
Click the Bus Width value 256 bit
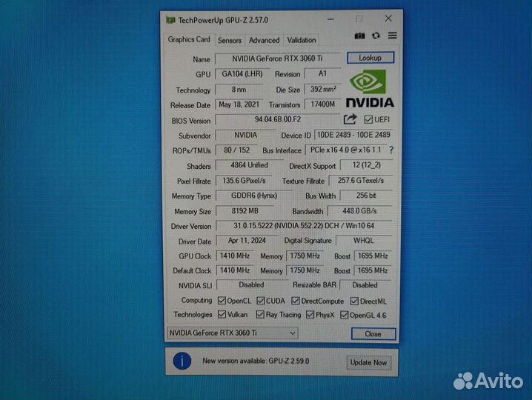pyautogui.click(x=366, y=196)
